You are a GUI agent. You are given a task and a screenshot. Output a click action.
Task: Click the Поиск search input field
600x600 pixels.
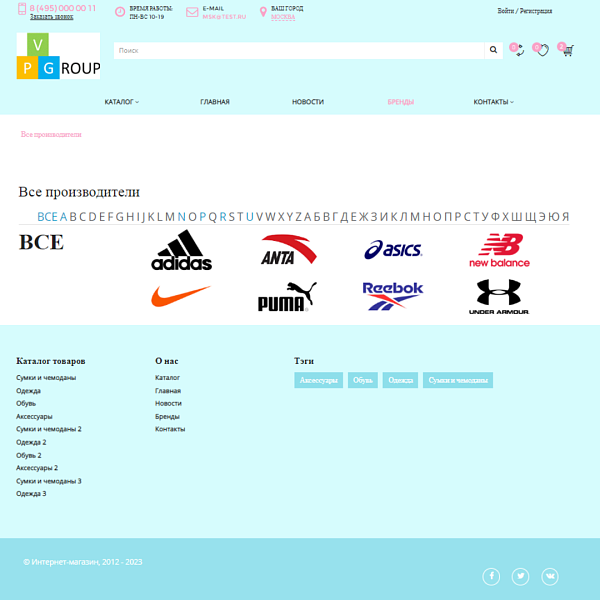coord(299,50)
